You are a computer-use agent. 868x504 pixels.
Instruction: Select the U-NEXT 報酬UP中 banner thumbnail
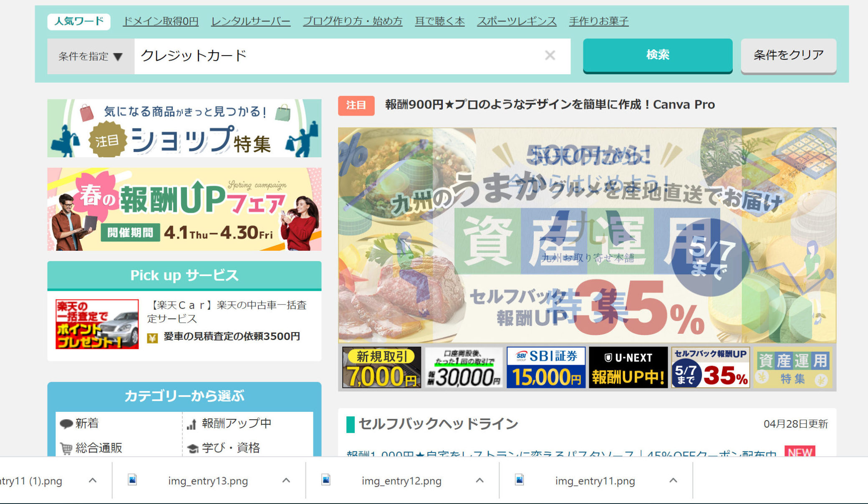click(x=628, y=368)
